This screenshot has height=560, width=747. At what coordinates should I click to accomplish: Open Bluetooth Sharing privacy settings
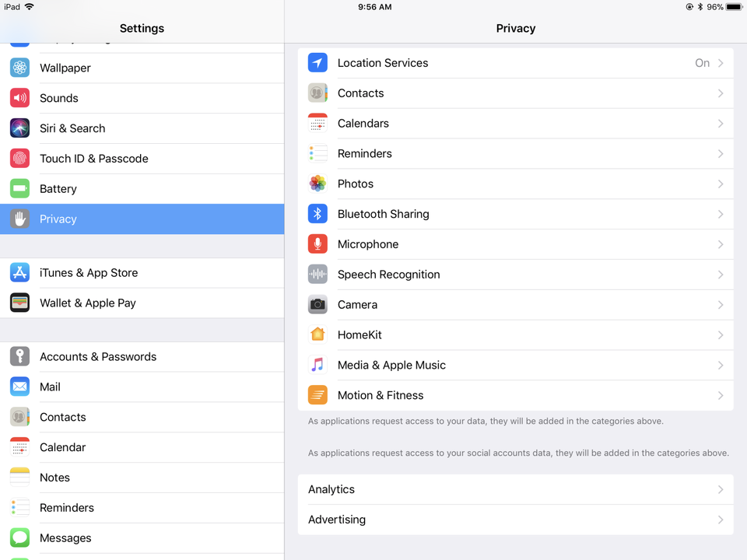coord(515,214)
